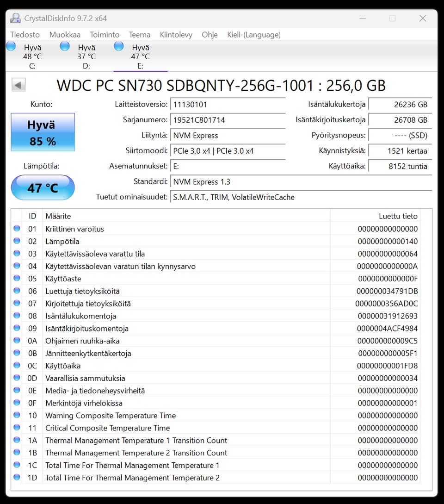Open the Toiminto menu
The height and width of the screenshot is (504, 444).
coord(105,35)
